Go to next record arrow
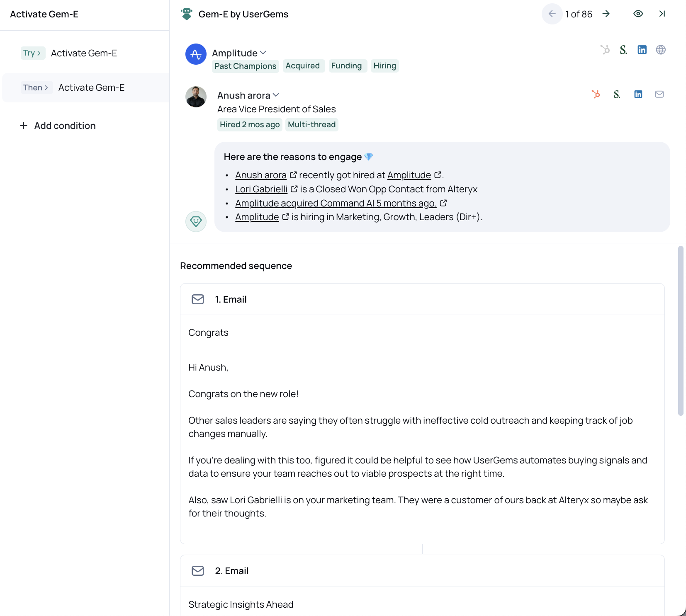686x616 pixels. tap(606, 14)
